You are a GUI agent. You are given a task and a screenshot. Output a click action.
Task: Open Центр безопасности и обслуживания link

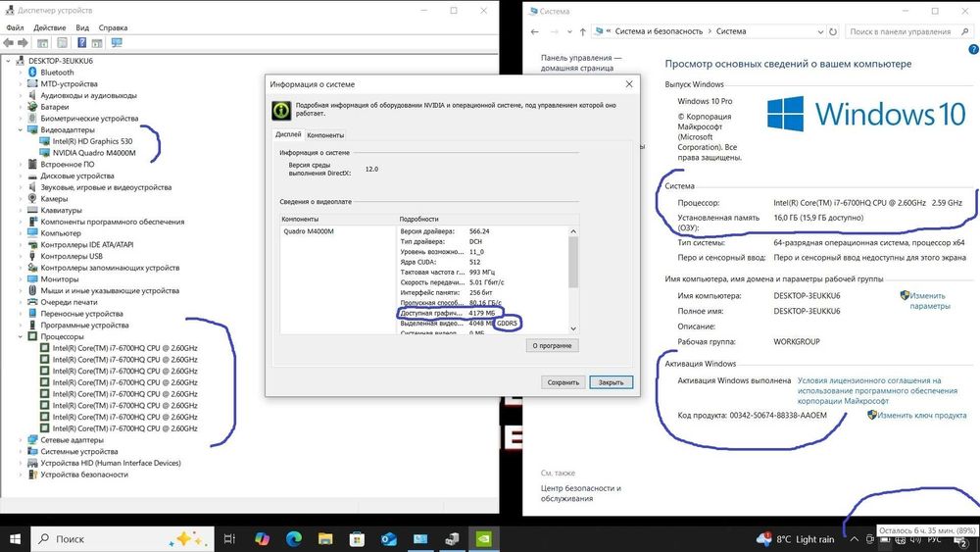[580, 493]
